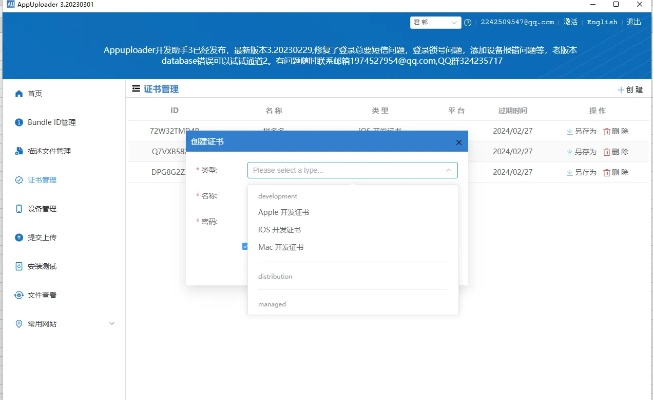Select Mac 开发证书 option
The height and width of the screenshot is (400, 653).
(x=281, y=247)
